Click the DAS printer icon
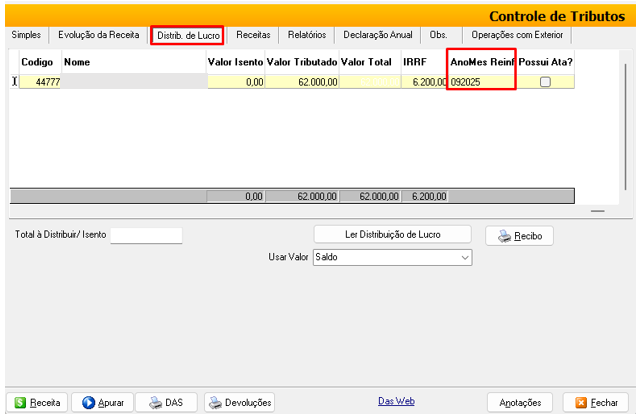 155,402
